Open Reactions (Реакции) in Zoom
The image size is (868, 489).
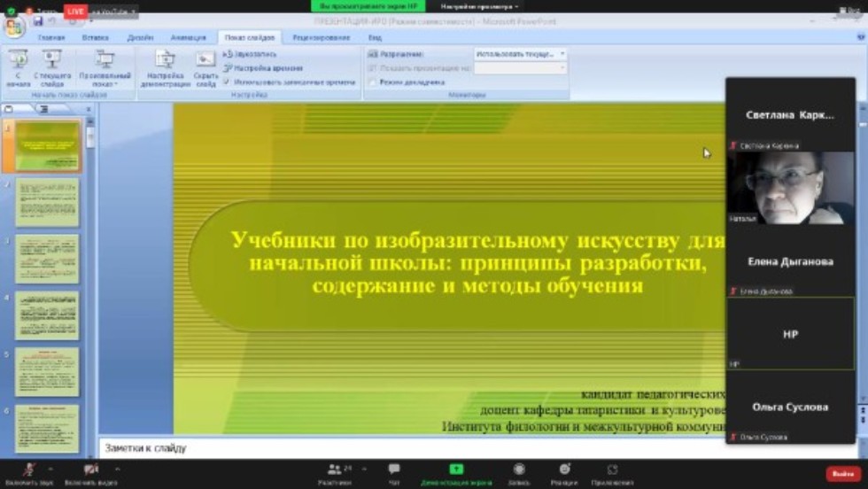564,473
